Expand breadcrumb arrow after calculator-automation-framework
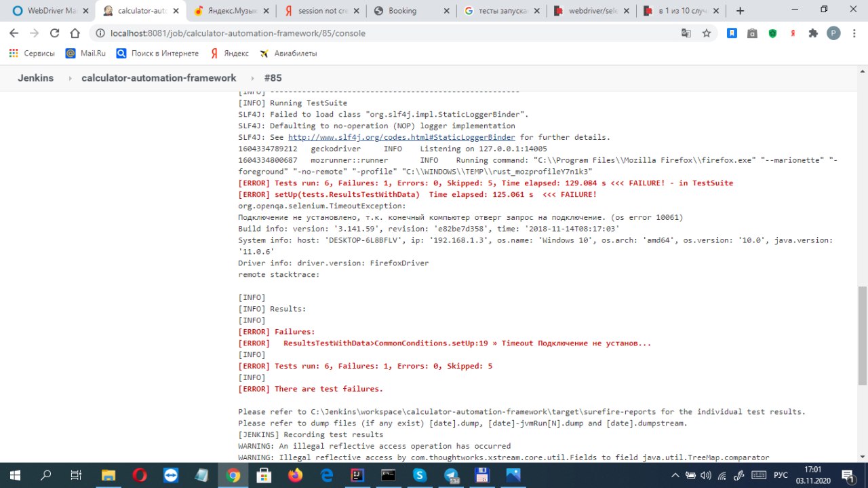 pyautogui.click(x=253, y=79)
